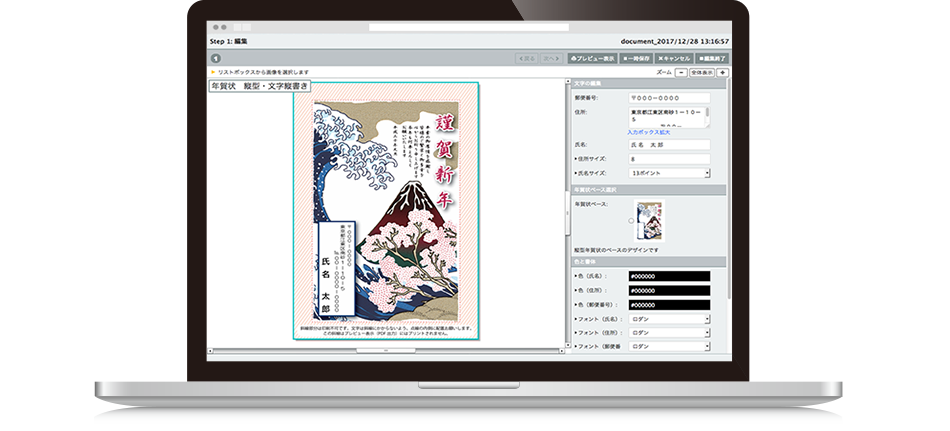
Task: Open the 色（郵便番号）color swatch
Action: 669,305
